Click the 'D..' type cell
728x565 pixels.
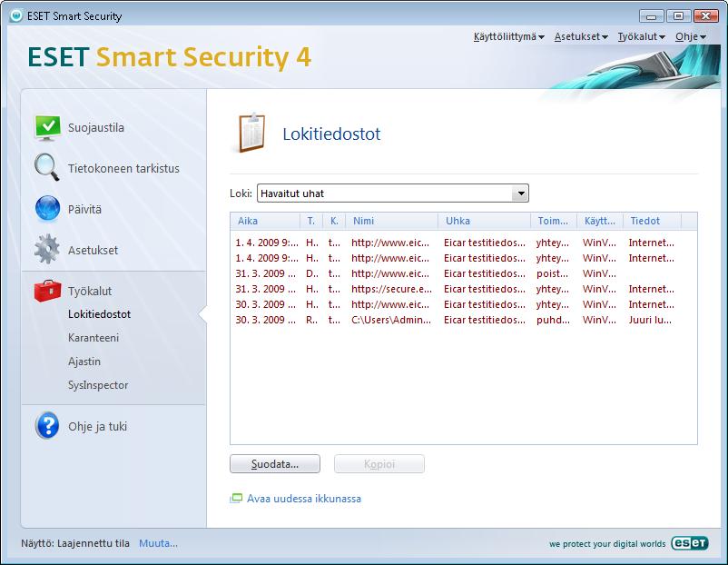[312, 273]
